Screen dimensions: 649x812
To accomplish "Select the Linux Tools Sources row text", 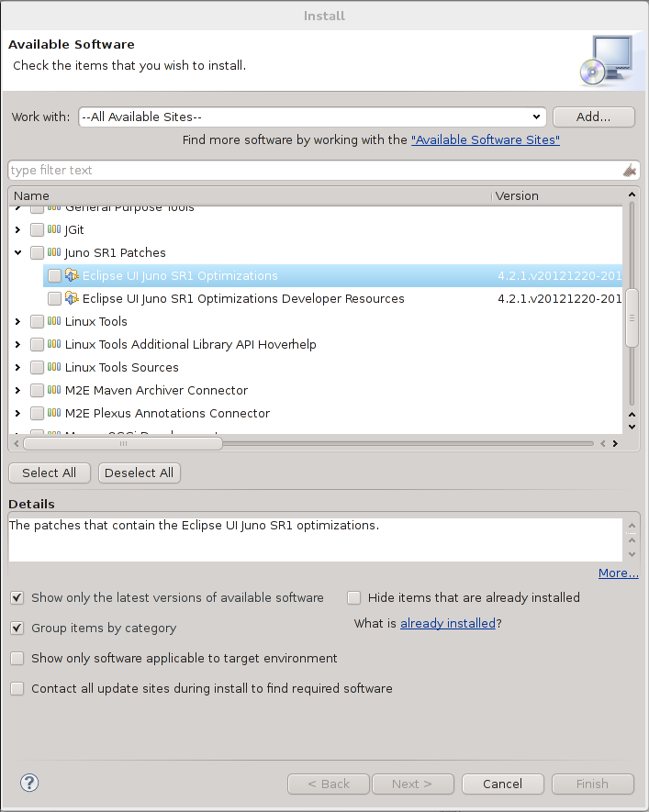I will 122,367.
